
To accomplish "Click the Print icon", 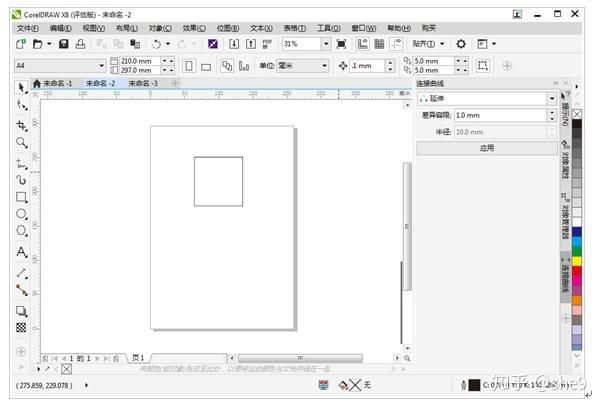I will click(x=80, y=44).
